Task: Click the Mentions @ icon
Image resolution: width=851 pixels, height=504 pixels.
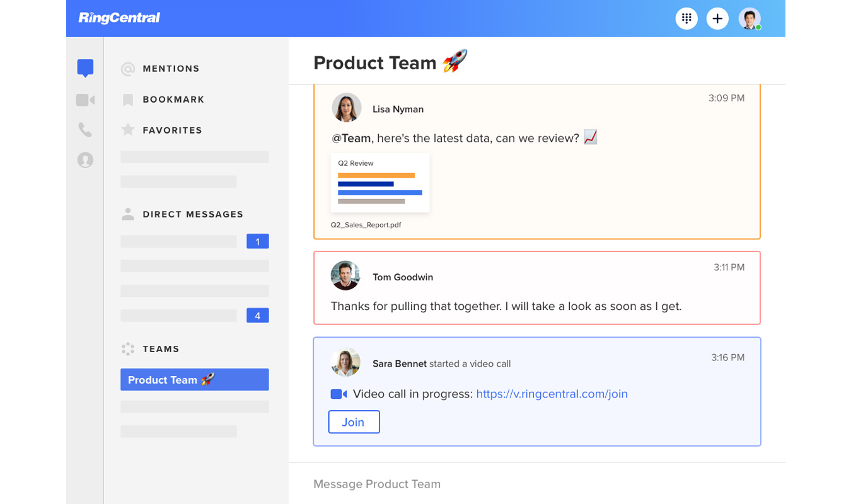Action: 128,69
